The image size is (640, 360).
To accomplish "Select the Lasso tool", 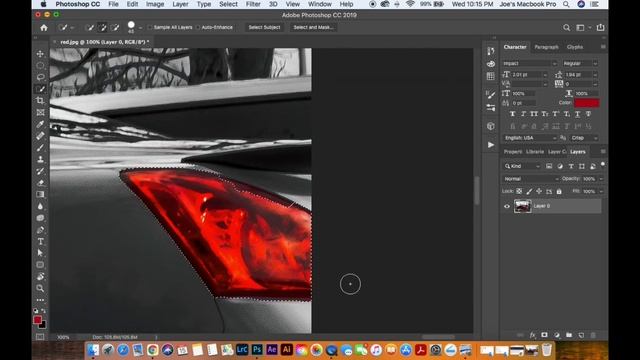I will pos(40,77).
